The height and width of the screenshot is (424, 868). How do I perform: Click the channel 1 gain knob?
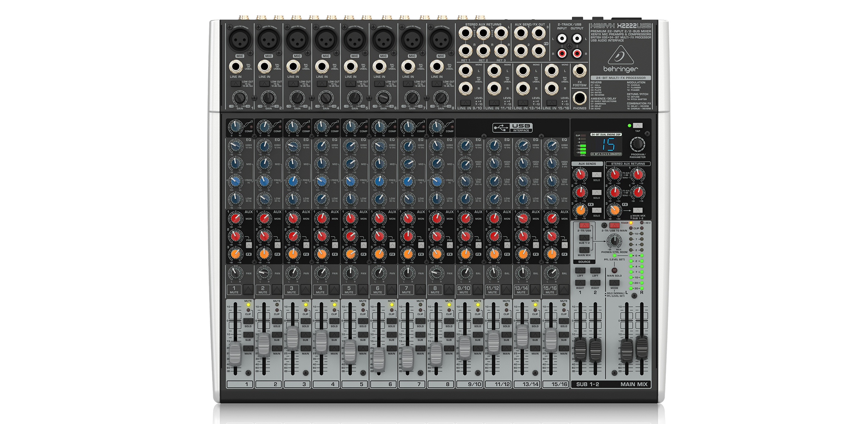[x=239, y=98]
